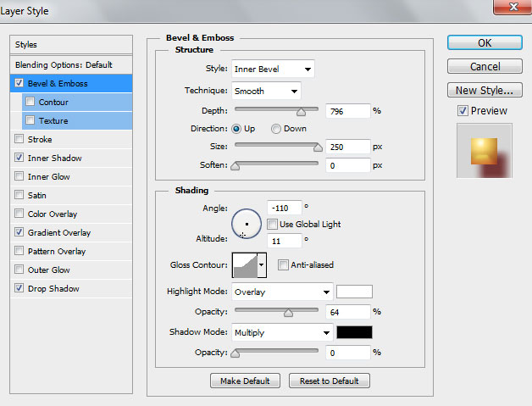
Task: Click the Highlight Opacity field showing 64
Action: pyautogui.click(x=348, y=312)
